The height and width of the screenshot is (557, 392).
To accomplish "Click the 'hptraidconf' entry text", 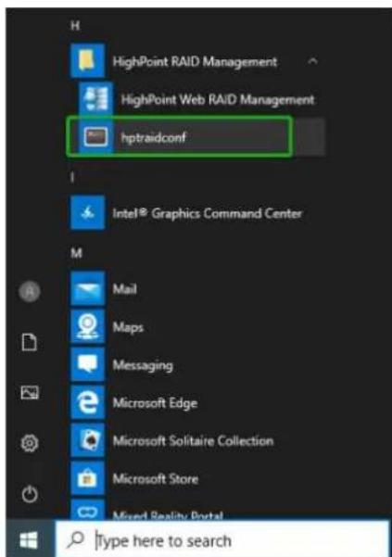I will pos(154,137).
